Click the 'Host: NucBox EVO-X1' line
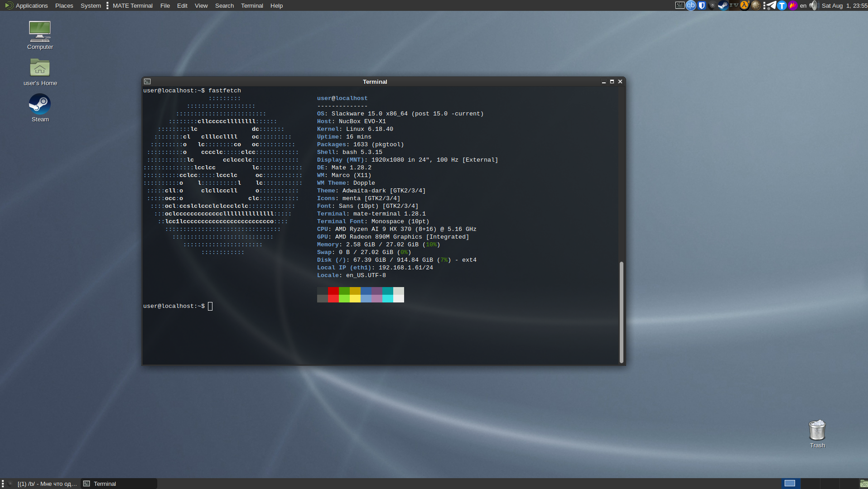 click(x=352, y=121)
